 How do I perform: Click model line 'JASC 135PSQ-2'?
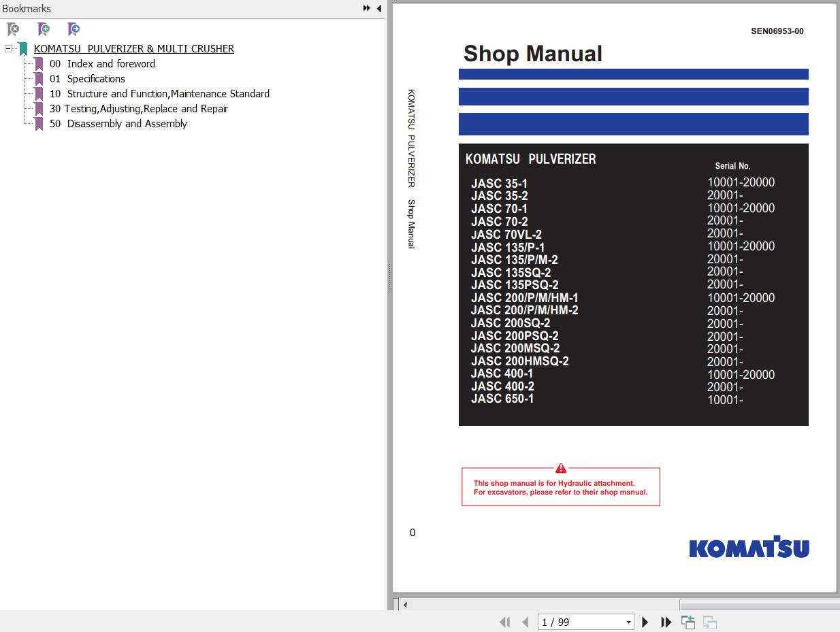[515, 285]
